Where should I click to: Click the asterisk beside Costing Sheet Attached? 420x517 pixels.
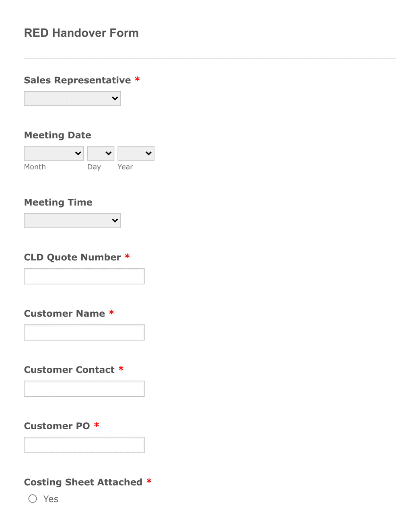tap(149, 481)
